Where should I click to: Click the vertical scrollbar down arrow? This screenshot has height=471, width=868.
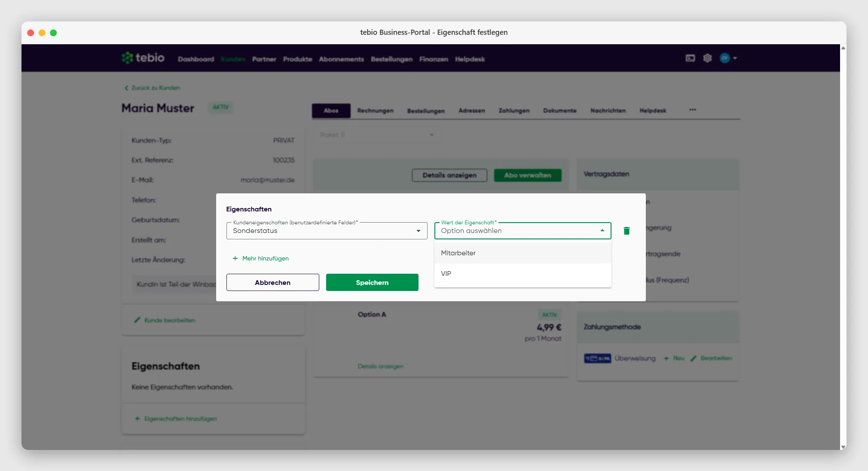[x=843, y=447]
